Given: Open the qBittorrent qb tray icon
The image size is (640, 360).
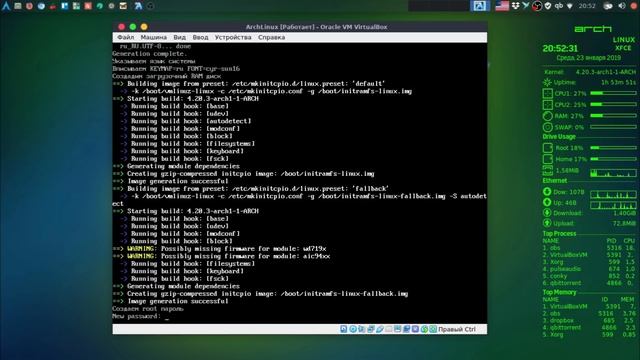Looking at the screenshot, I should coord(559,6).
